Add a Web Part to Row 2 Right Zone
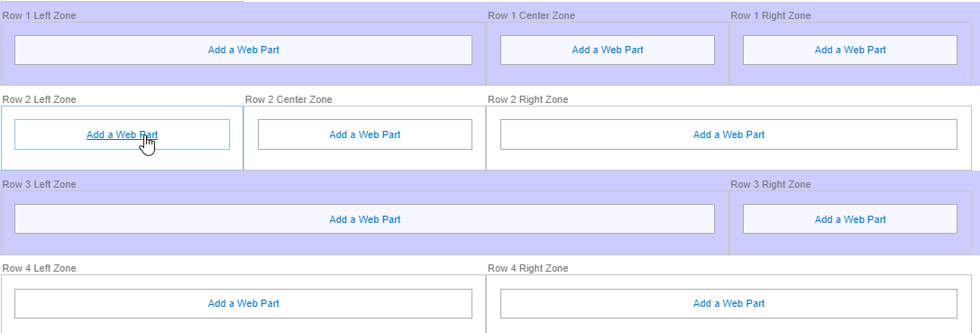980x333 pixels. click(728, 134)
